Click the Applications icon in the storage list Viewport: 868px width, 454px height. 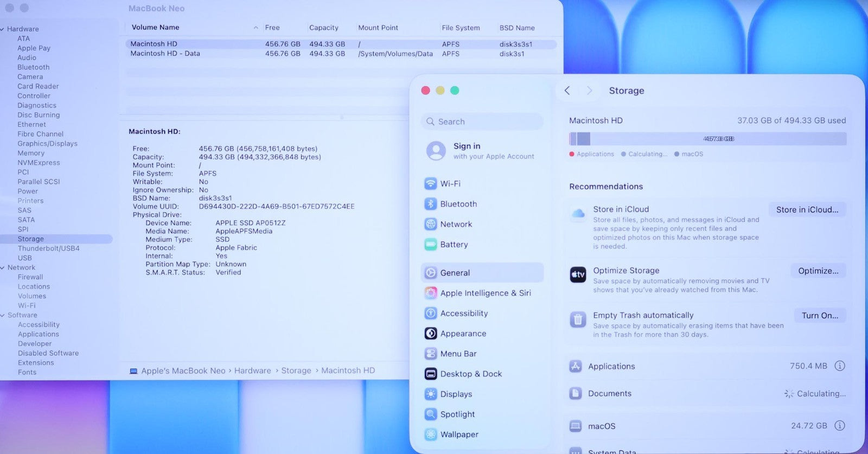click(576, 366)
